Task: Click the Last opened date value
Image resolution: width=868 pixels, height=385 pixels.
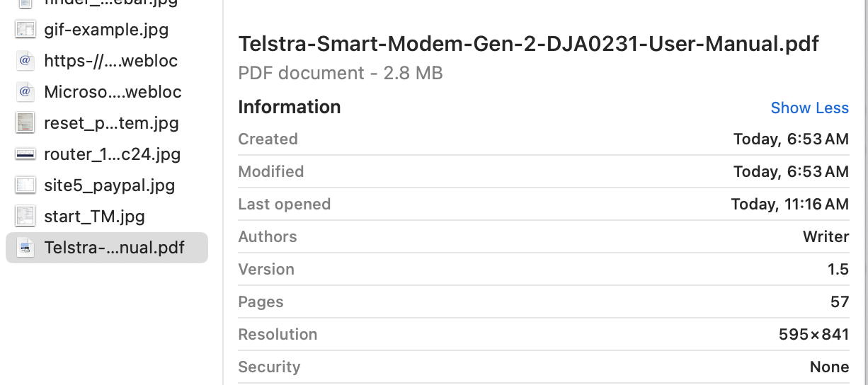Action: point(789,204)
